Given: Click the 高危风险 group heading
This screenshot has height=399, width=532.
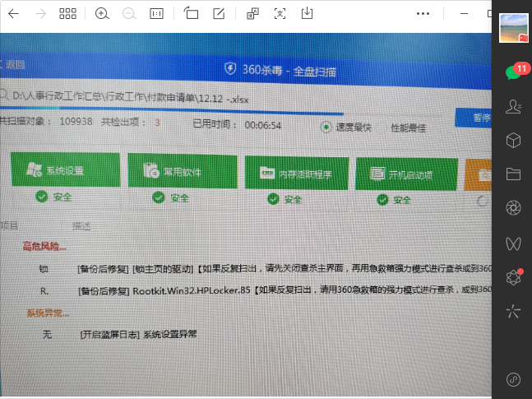Looking at the screenshot, I should click(x=44, y=246).
